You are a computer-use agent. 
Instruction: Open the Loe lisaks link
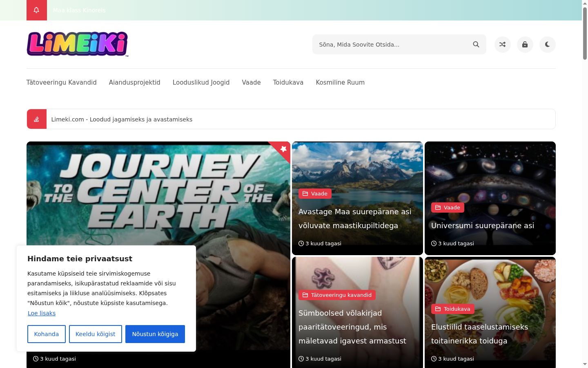(x=42, y=313)
